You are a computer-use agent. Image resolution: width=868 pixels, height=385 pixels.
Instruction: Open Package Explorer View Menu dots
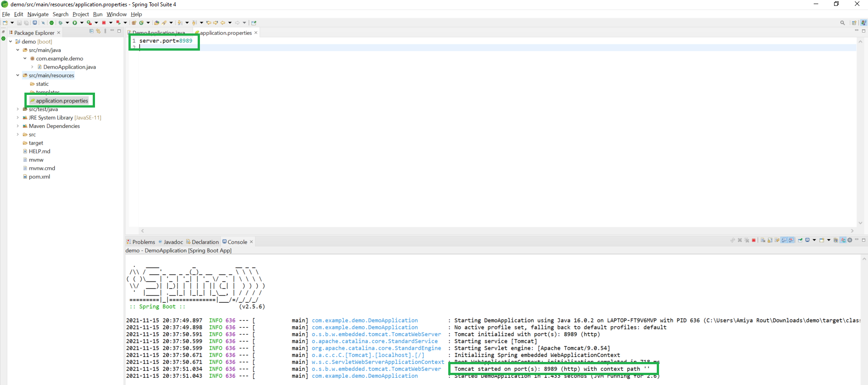click(x=105, y=31)
